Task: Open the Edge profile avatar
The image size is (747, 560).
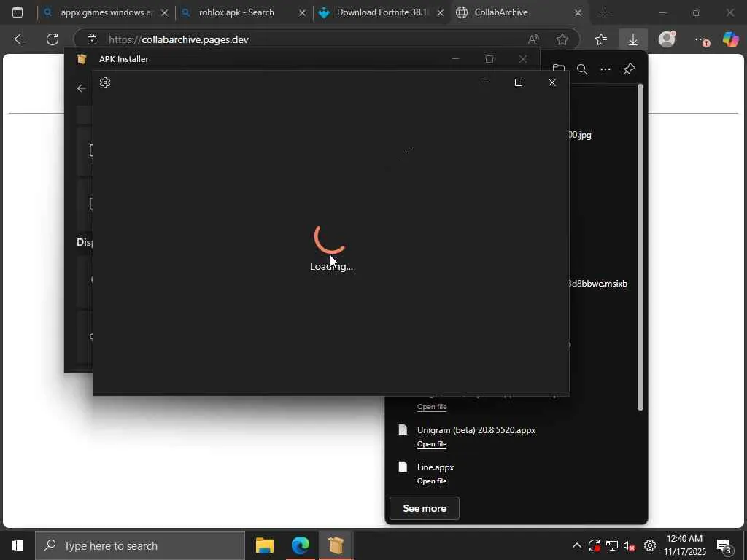Action: 667,39
